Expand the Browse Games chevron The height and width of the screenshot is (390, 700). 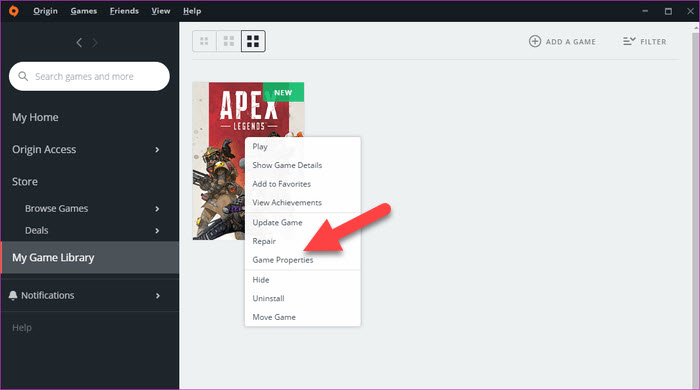(x=157, y=209)
